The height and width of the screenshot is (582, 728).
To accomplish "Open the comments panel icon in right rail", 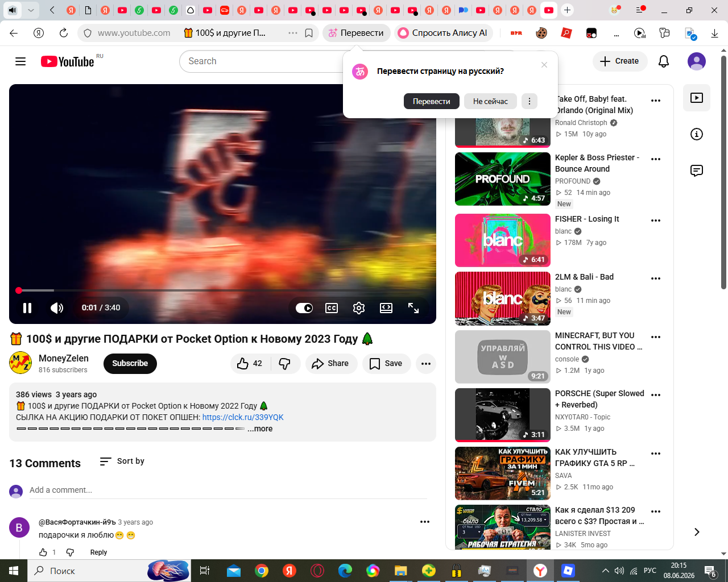I will [697, 171].
